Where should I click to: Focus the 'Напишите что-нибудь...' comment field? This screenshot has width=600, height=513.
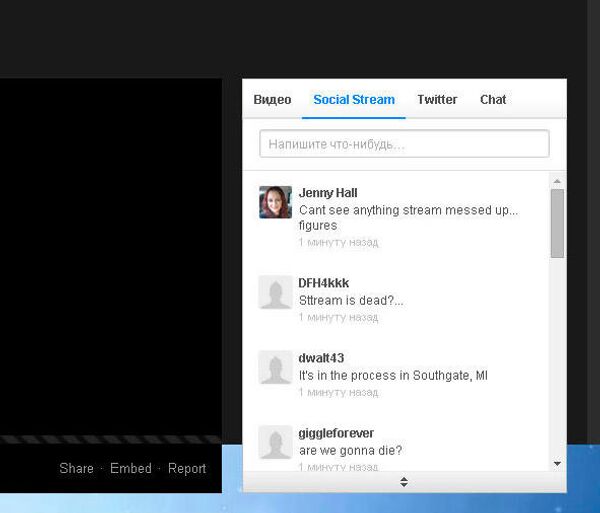404,144
